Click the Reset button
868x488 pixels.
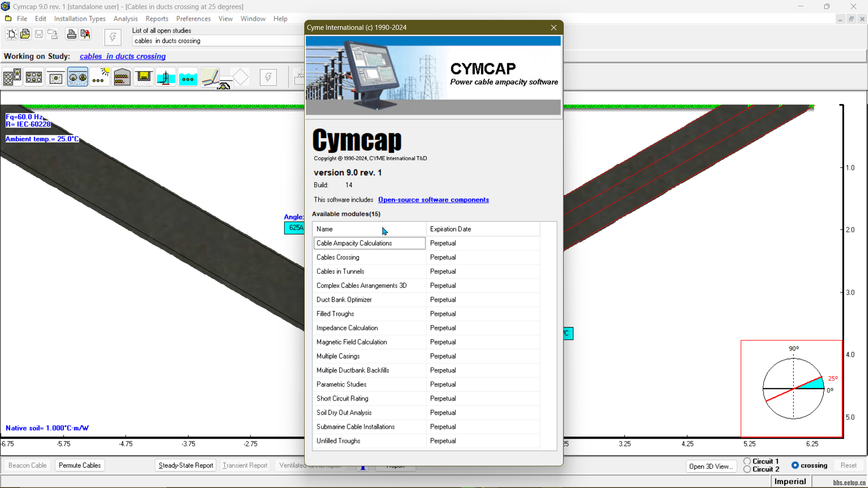(849, 465)
